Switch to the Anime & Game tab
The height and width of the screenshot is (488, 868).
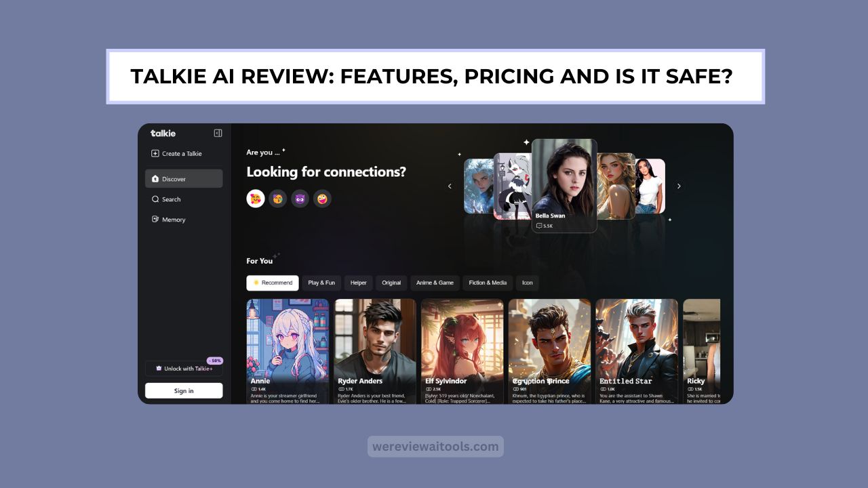coord(435,283)
